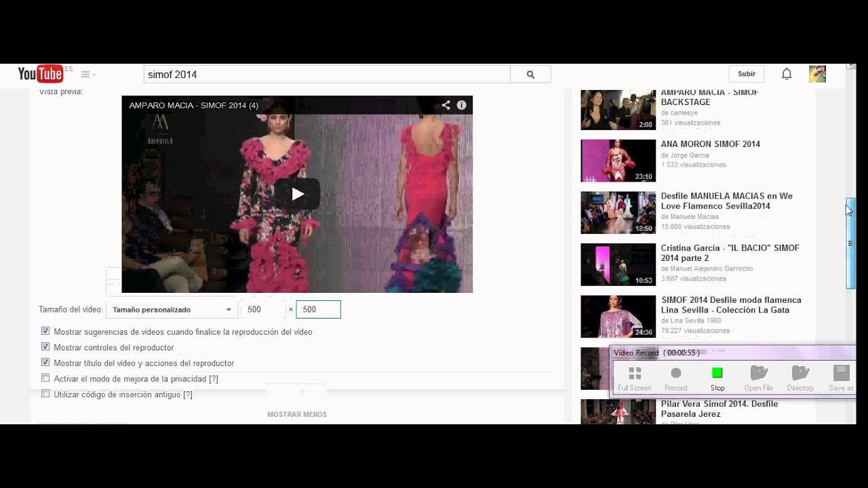Toggle show video suggestions checkbox

45,331
